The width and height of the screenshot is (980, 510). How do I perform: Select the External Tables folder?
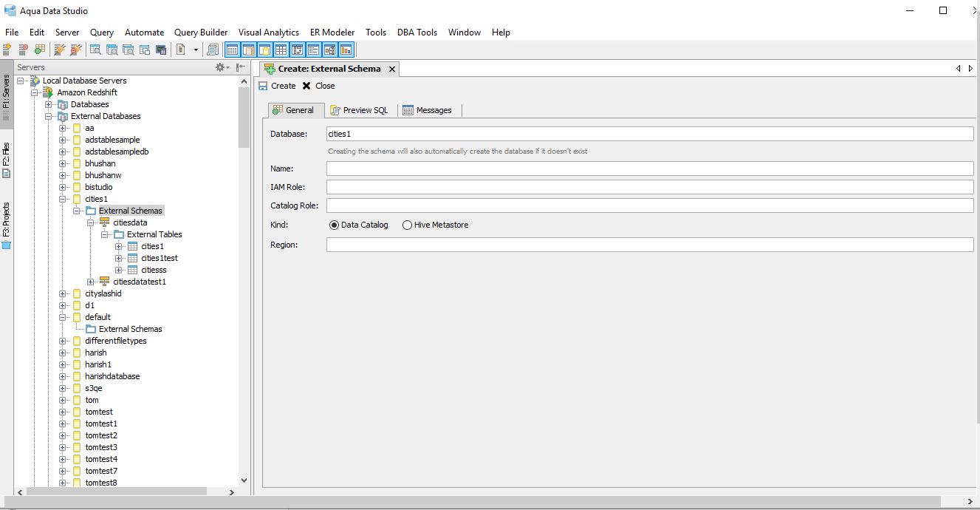[x=148, y=234]
